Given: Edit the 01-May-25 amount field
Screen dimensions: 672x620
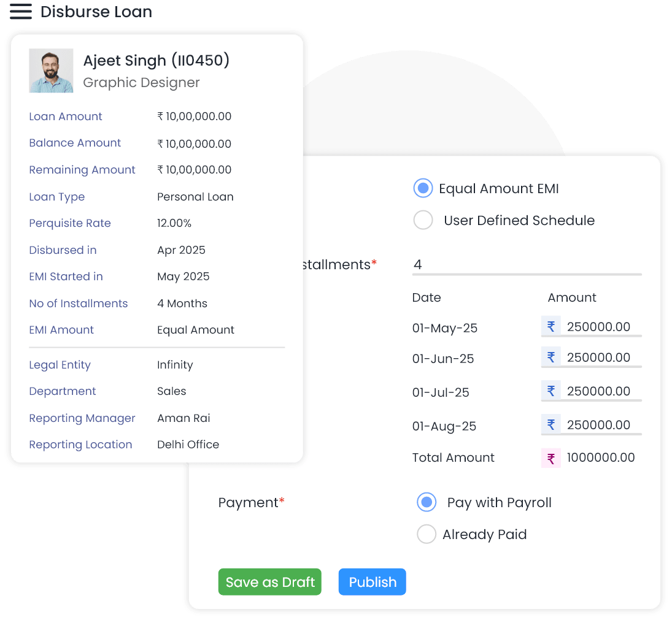Looking at the screenshot, I should [x=600, y=327].
